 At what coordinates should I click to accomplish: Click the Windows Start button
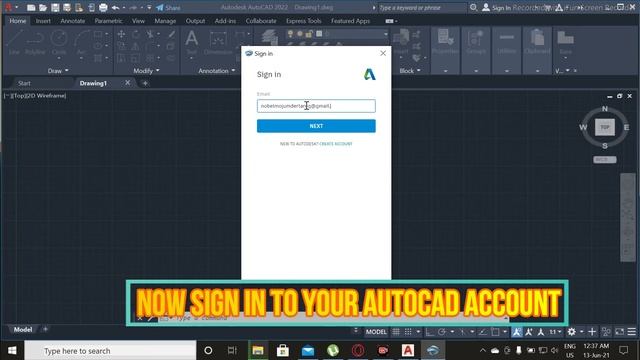12,350
